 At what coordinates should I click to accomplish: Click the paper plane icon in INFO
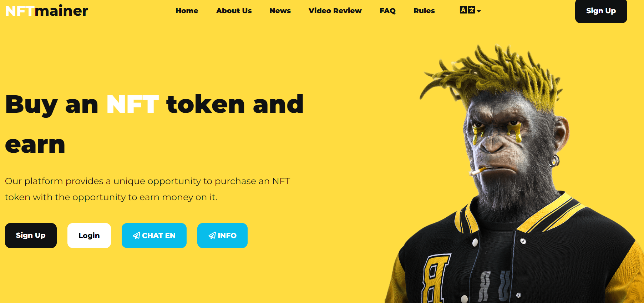coord(212,236)
